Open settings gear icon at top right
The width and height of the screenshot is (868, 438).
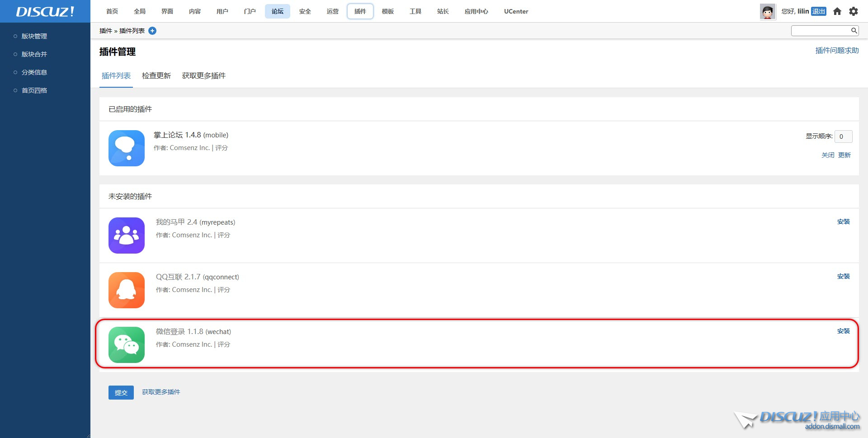pos(853,11)
